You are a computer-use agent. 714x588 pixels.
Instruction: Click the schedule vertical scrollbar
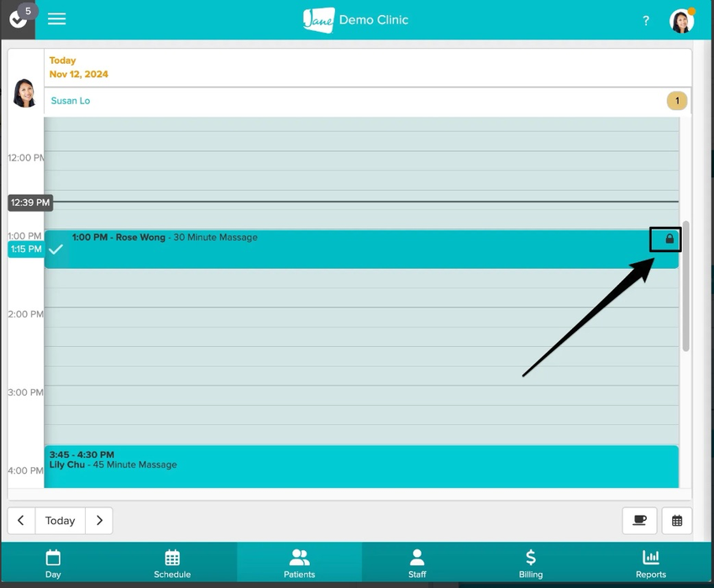click(x=685, y=286)
